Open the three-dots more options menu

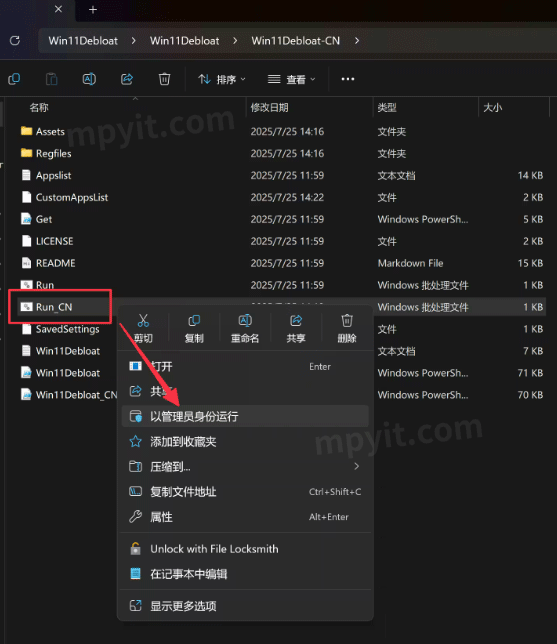click(348, 79)
